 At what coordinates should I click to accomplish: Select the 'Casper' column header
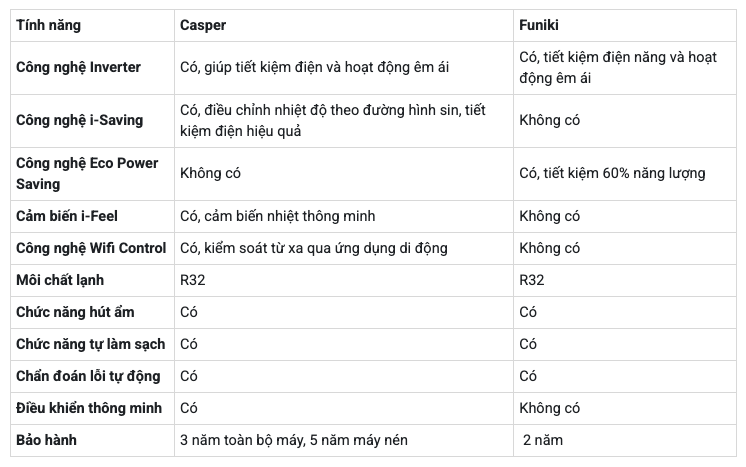point(203,25)
